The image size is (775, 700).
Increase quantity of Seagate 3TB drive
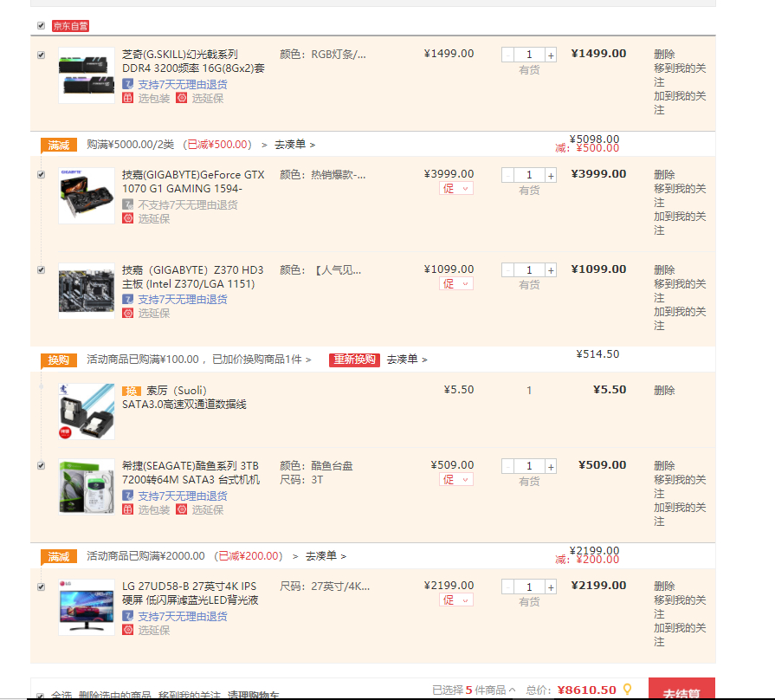click(551, 466)
